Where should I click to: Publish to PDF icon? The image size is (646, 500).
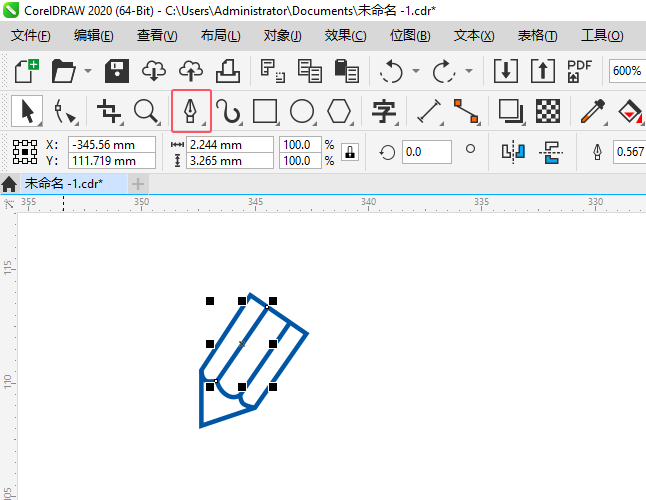579,71
